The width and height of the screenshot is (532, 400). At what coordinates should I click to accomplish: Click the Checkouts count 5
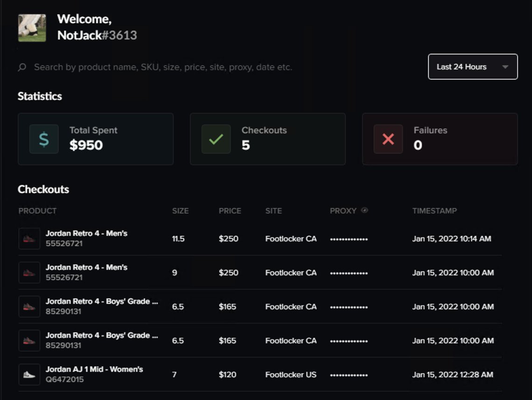pyautogui.click(x=245, y=145)
